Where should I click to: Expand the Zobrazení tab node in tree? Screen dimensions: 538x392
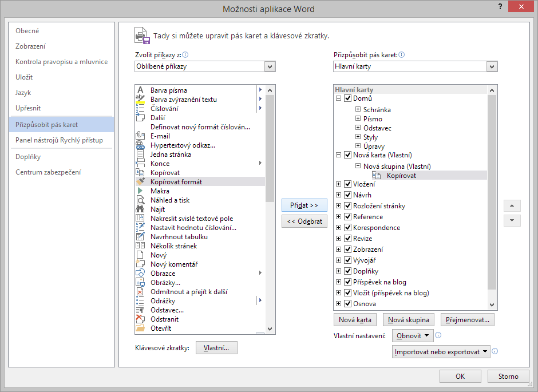pyautogui.click(x=338, y=249)
